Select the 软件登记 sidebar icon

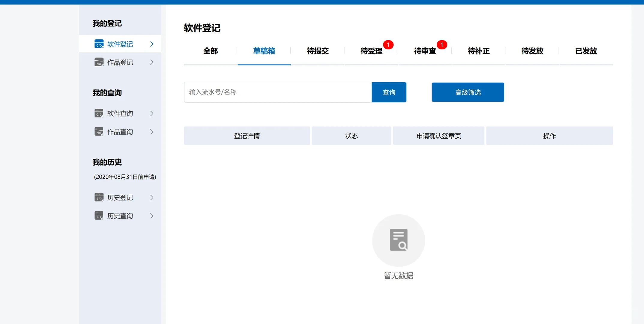click(99, 44)
